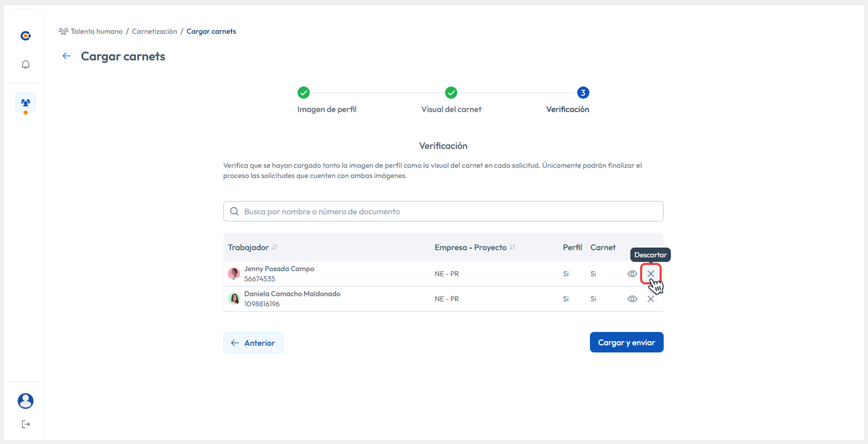The height and width of the screenshot is (444, 868).
Task: Click the app logo in sidebar
Action: [x=26, y=36]
